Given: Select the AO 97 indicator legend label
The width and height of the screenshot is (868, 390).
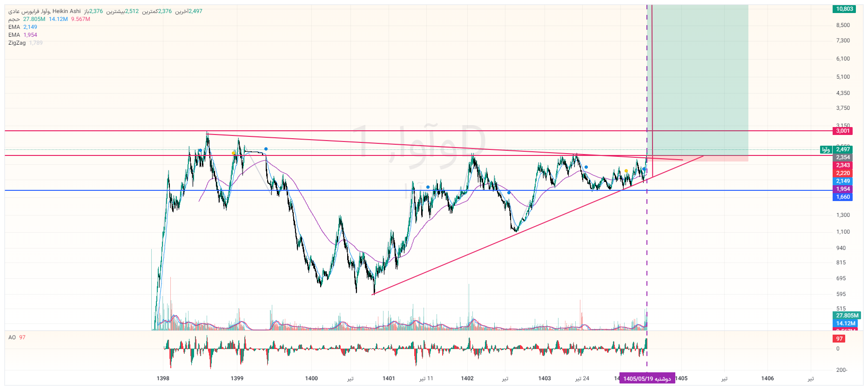Looking at the screenshot, I should pyautogui.click(x=17, y=337).
